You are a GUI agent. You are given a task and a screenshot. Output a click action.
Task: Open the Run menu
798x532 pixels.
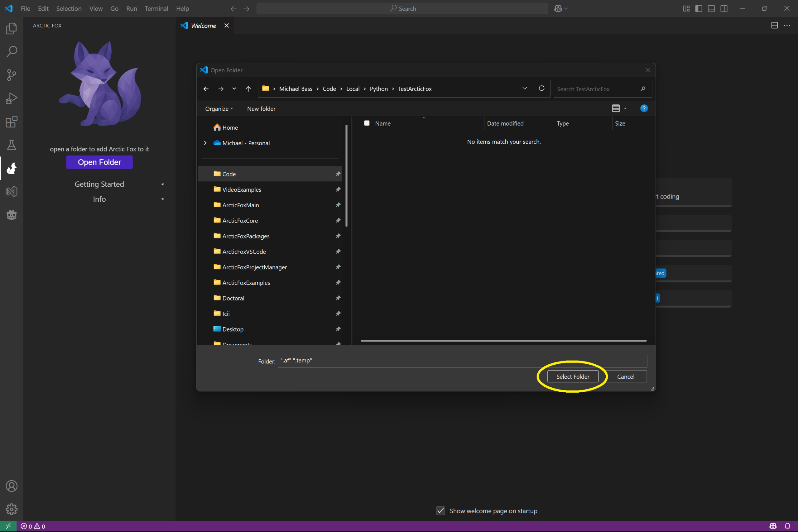132,8
